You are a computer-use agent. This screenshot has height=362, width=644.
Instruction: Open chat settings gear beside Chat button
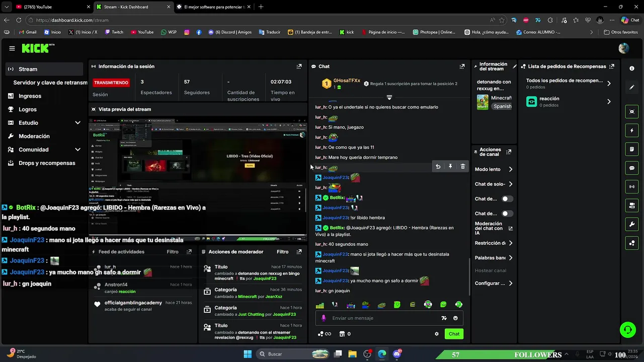pos(437,334)
